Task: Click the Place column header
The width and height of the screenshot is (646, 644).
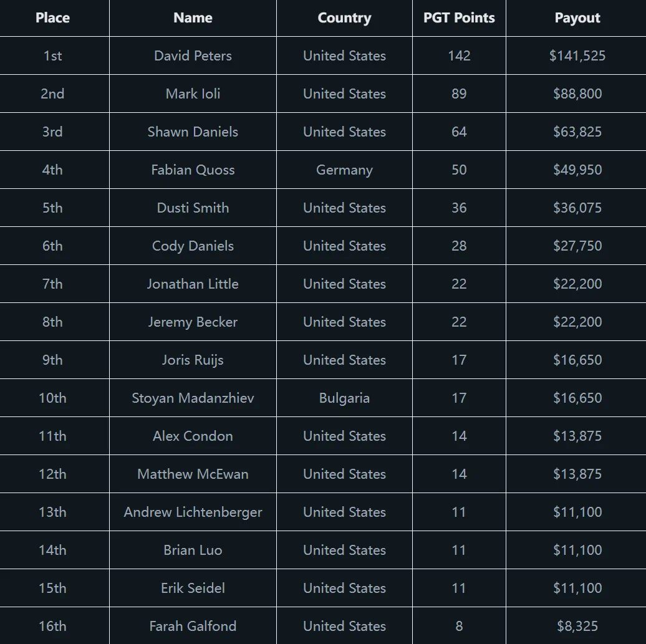Action: 52,18
